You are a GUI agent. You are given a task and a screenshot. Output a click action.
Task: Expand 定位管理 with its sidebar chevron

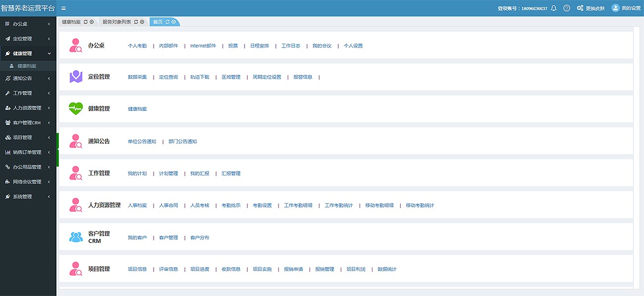[x=49, y=39]
